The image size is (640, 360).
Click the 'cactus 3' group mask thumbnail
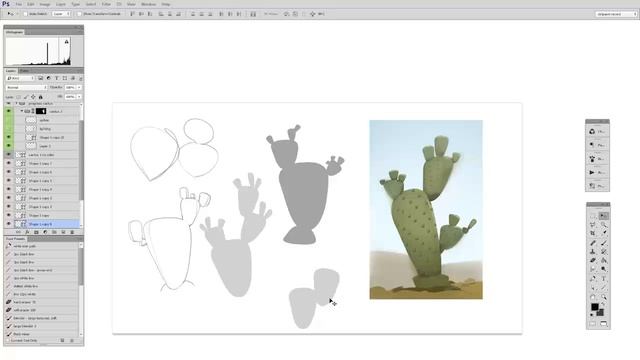(41, 111)
